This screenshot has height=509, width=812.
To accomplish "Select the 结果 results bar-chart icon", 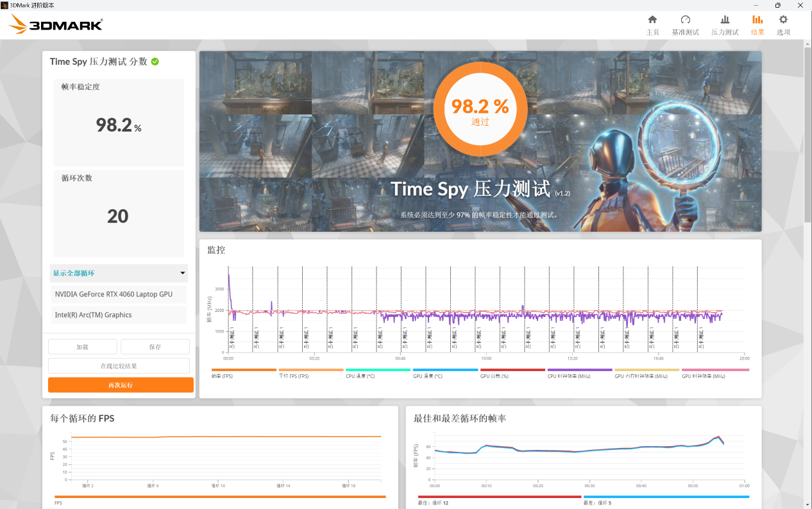I will pyautogui.click(x=757, y=20).
